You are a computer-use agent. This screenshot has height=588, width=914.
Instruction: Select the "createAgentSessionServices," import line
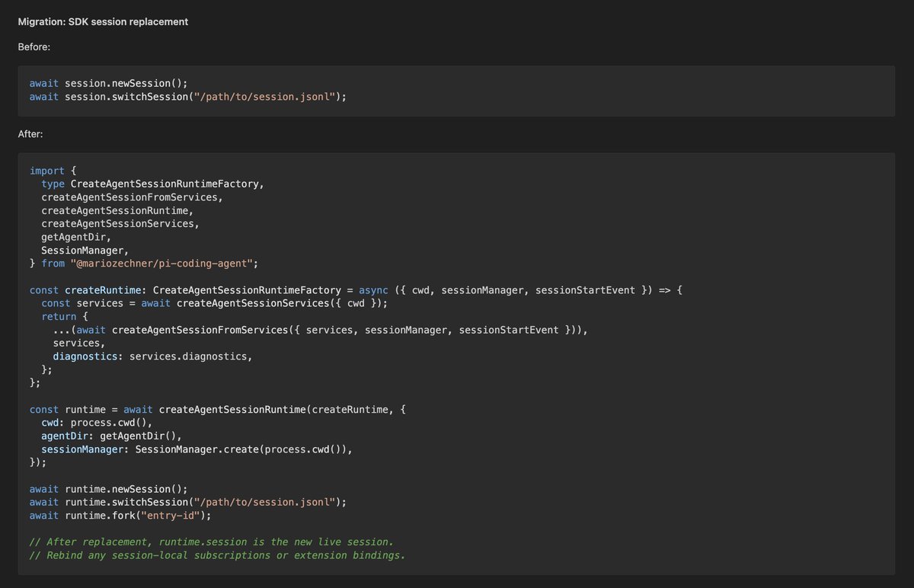120,224
